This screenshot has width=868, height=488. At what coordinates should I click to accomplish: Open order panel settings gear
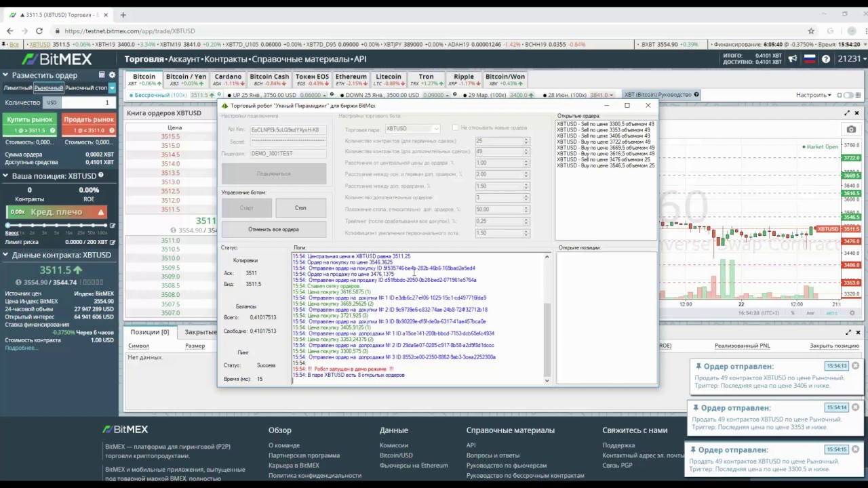(x=112, y=75)
